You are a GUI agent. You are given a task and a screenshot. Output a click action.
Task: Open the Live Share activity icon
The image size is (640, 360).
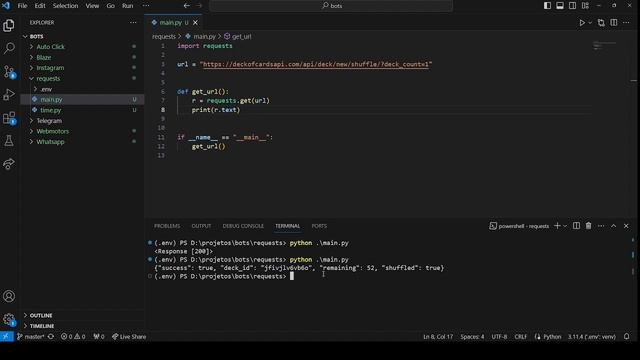click(9, 164)
